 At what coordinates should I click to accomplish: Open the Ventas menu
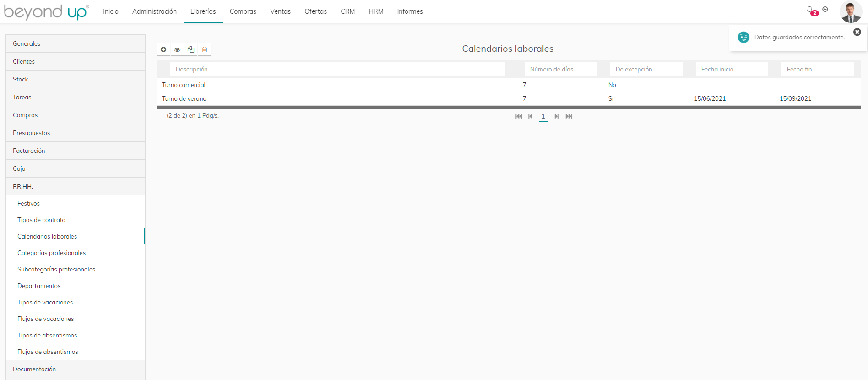point(280,11)
